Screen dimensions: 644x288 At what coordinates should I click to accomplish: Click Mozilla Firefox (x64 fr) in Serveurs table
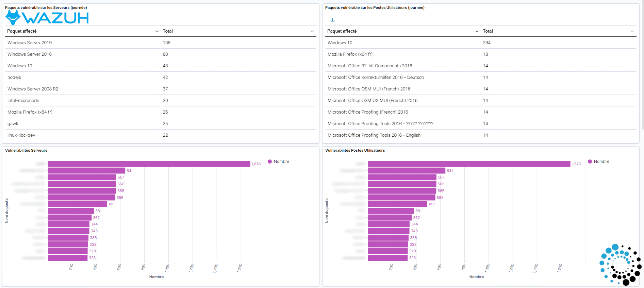[30, 112]
